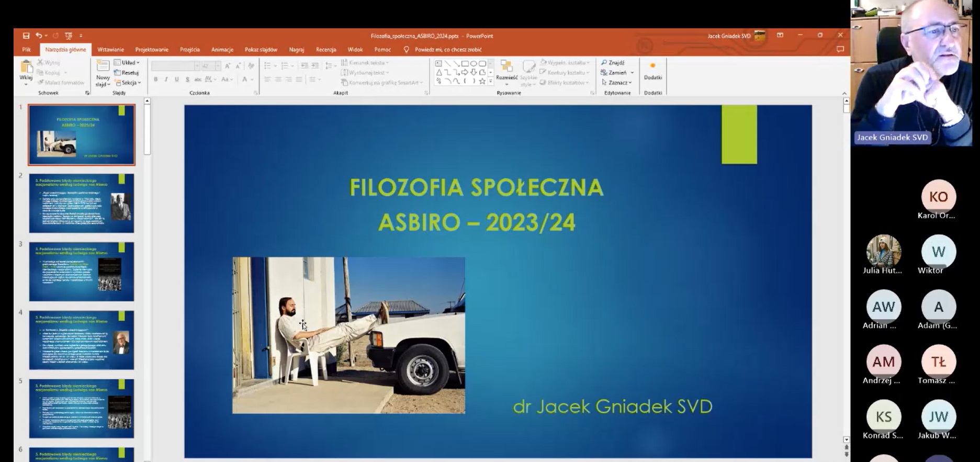Screen dimensions: 980x462
Task: Select the star shape
Action: (x=482, y=81)
